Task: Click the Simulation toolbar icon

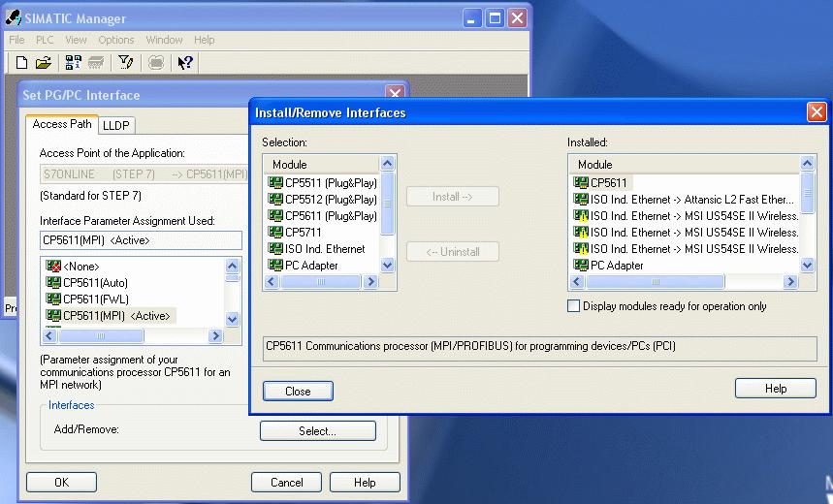Action: point(156,63)
